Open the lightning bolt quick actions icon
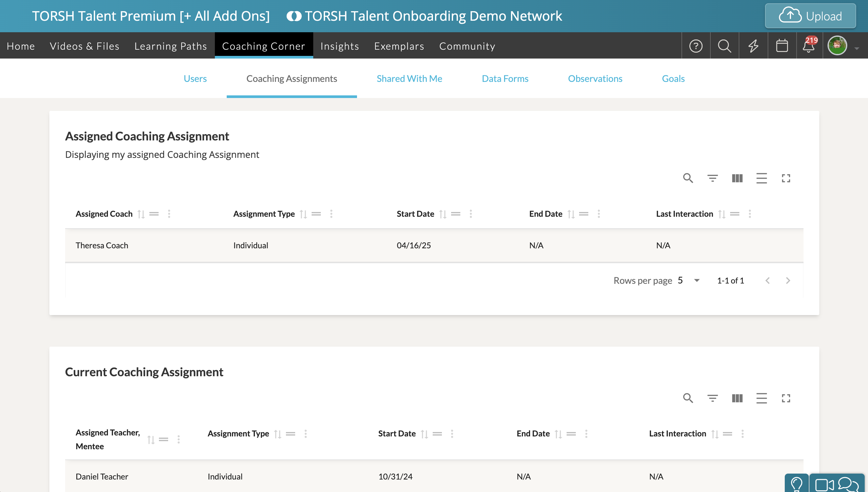Screen dimensions: 868x492 tap(753, 46)
